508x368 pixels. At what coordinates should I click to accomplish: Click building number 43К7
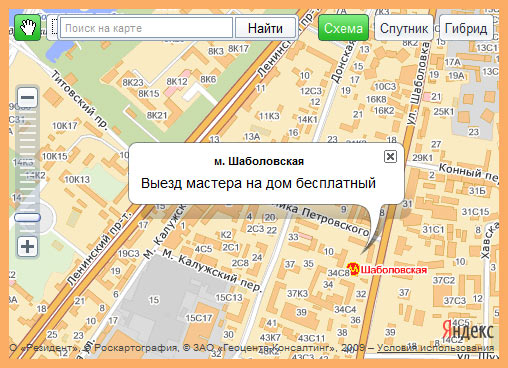click(270, 338)
